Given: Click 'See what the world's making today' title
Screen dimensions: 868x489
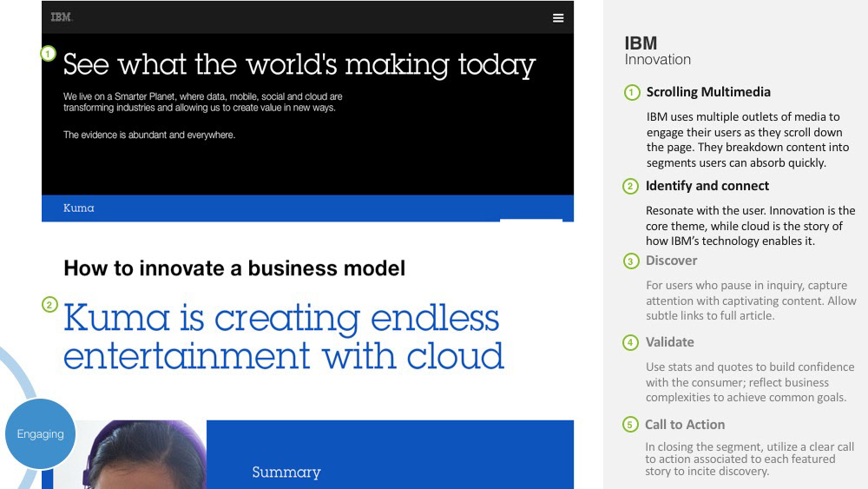Looking at the screenshot, I should [299, 65].
